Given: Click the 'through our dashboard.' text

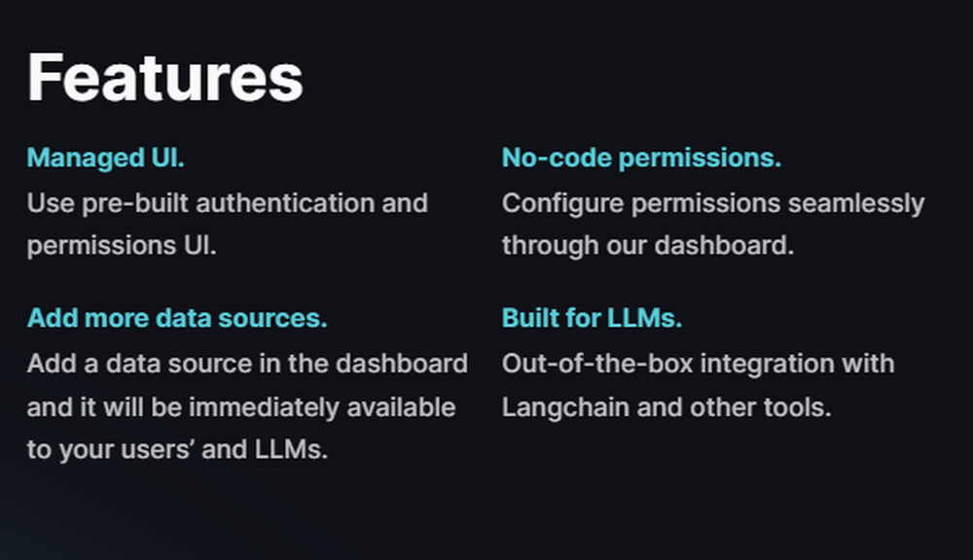Looking at the screenshot, I should [648, 246].
